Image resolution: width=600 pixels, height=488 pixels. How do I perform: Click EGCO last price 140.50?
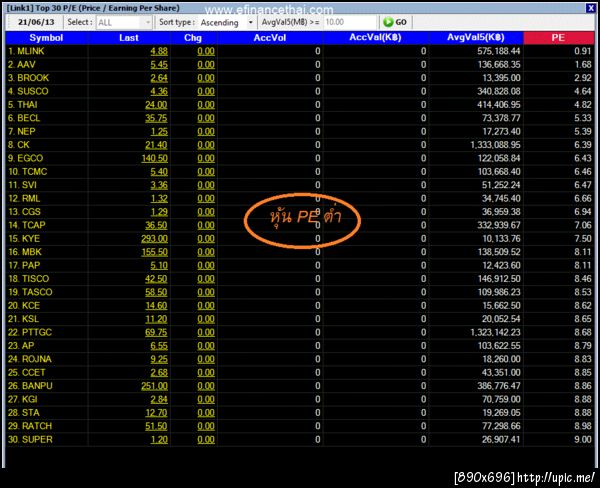pyautogui.click(x=155, y=158)
